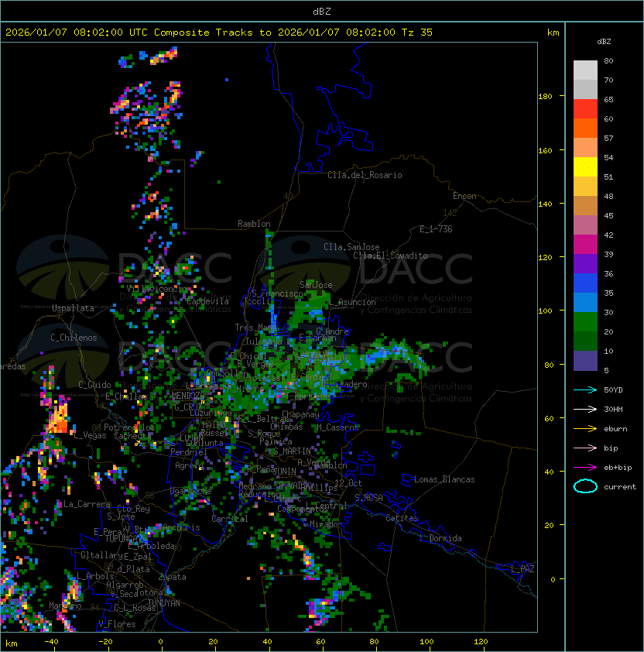
Task: Click the '50YD' legend label
Action: coord(613,390)
